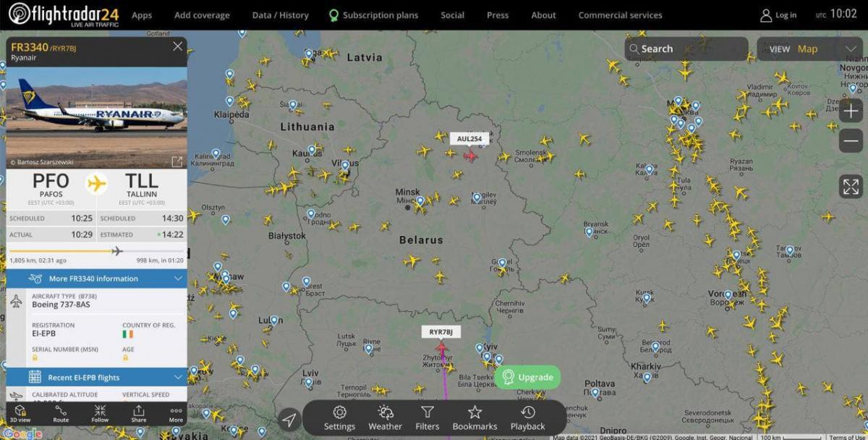Zoom in with the plus button

(851, 111)
